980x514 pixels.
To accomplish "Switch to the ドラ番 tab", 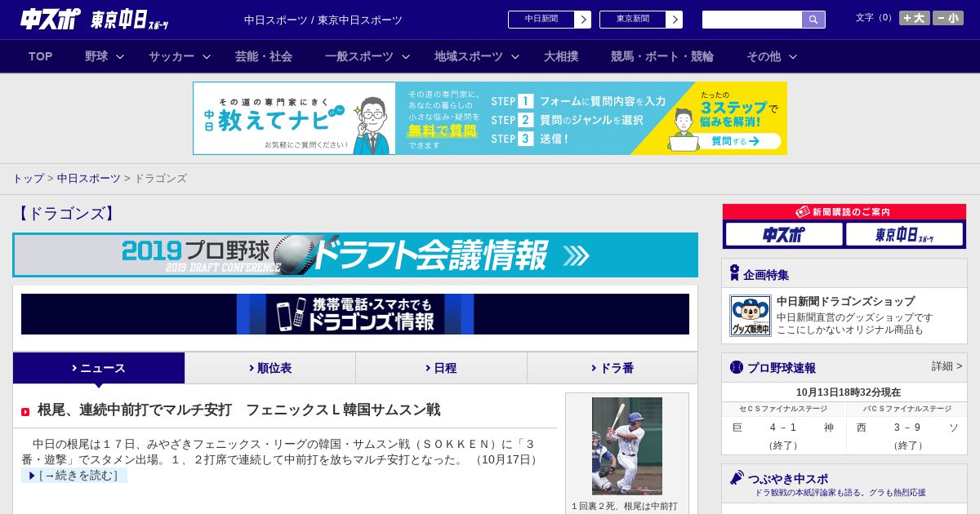I will click(x=612, y=368).
